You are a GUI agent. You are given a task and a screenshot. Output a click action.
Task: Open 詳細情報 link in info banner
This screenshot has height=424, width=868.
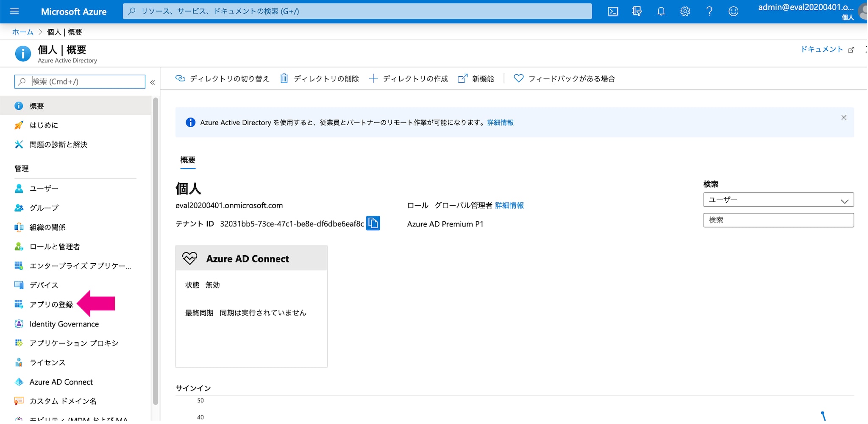pos(501,123)
